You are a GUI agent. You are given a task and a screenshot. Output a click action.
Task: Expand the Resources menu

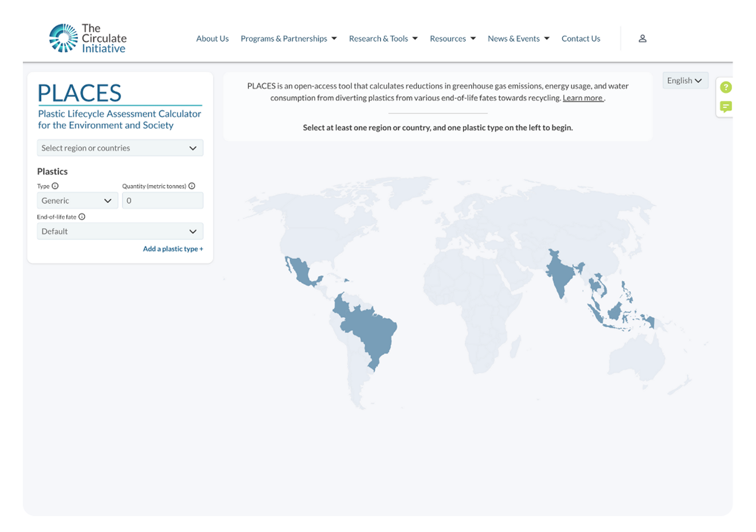452,38
